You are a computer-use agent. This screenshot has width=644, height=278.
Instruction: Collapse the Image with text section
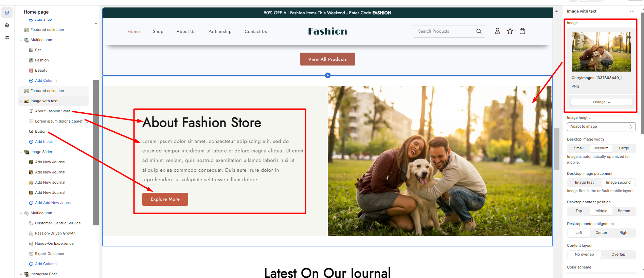(x=21, y=101)
